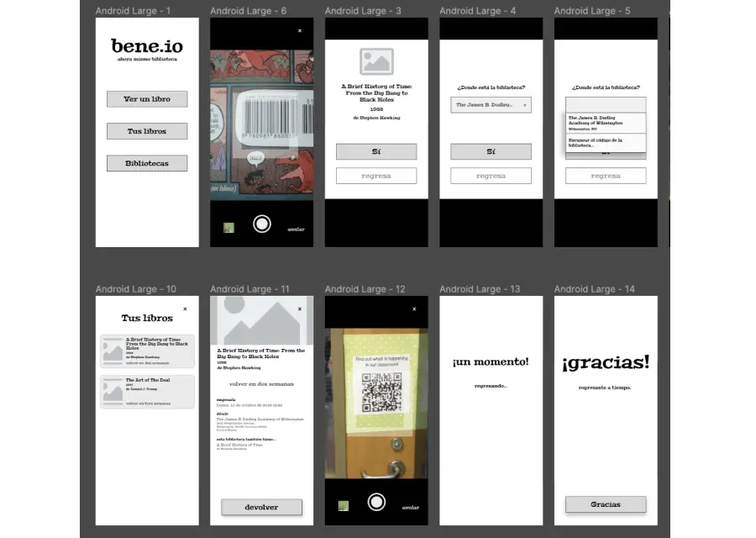This screenshot has height=538, width=756.
Task: Select frame label 'Android Large - 11'
Action: pyautogui.click(x=249, y=289)
